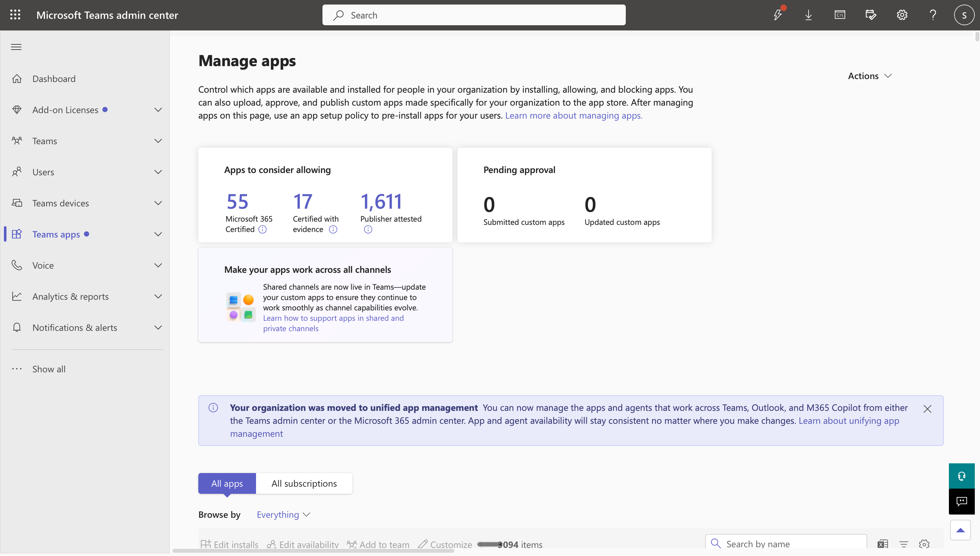The height and width of the screenshot is (556, 980).
Task: Open the Dashboard page
Action: pyautogui.click(x=54, y=78)
